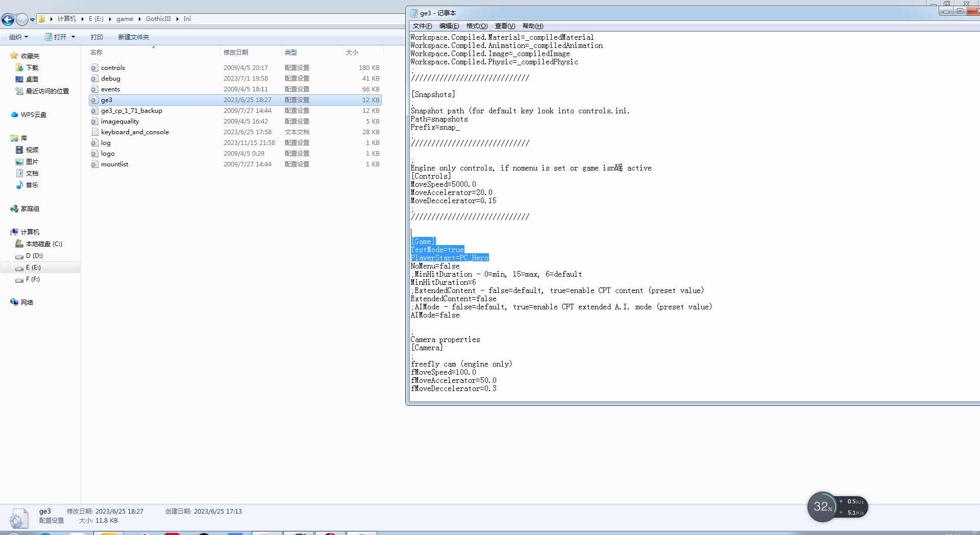Sort files by 大小 column header
This screenshot has width=980, height=535.
coord(352,52)
